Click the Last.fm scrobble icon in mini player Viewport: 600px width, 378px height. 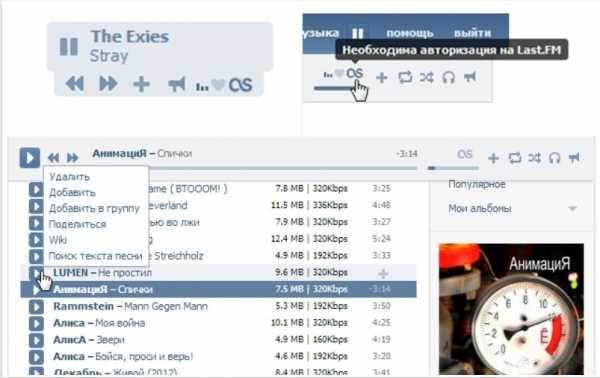[x=240, y=85]
